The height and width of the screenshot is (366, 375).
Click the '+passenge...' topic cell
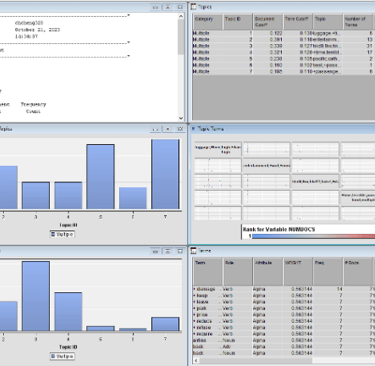coord(328,71)
